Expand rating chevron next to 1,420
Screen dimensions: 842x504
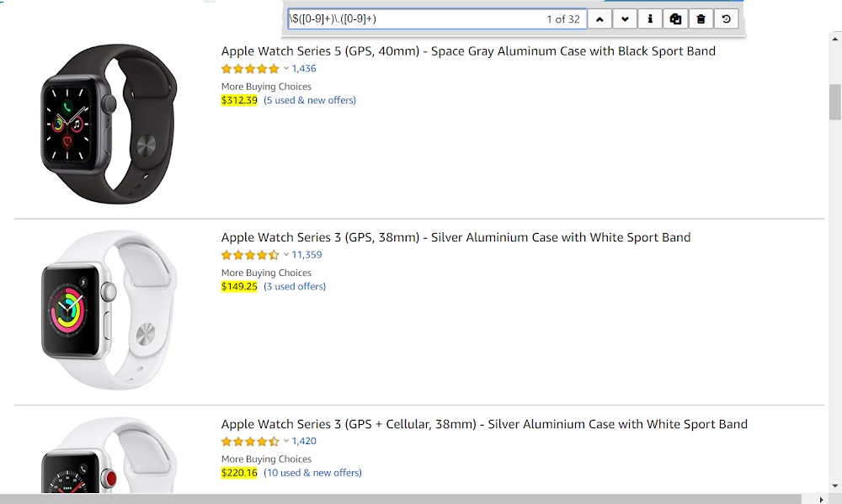tap(286, 441)
